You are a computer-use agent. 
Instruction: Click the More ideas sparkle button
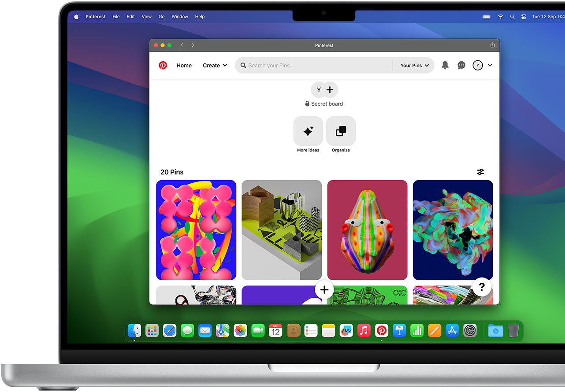[x=308, y=131]
